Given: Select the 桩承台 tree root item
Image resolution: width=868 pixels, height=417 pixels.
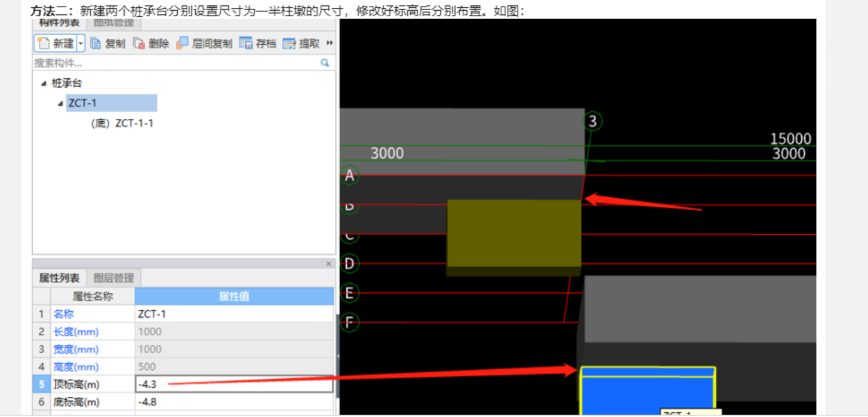Looking at the screenshot, I should click(x=66, y=84).
